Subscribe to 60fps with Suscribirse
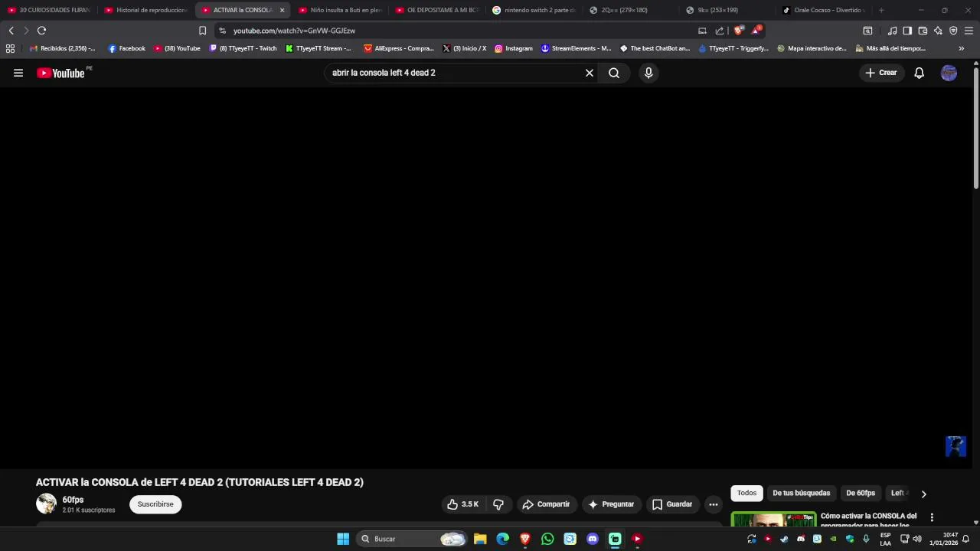 coord(155,504)
